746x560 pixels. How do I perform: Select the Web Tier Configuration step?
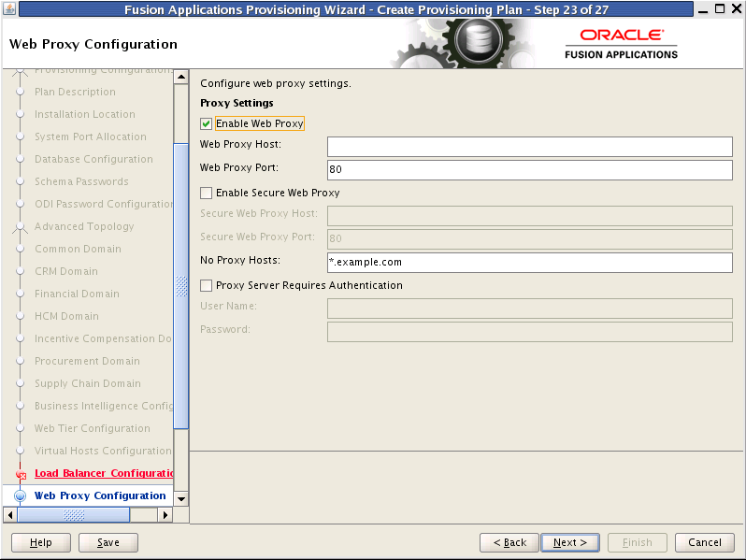(x=93, y=428)
